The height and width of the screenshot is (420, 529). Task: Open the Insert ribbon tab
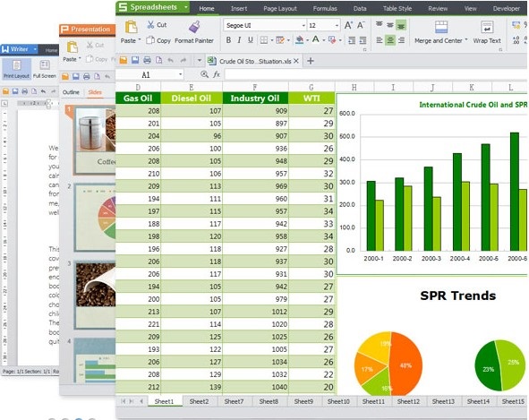(x=239, y=8)
